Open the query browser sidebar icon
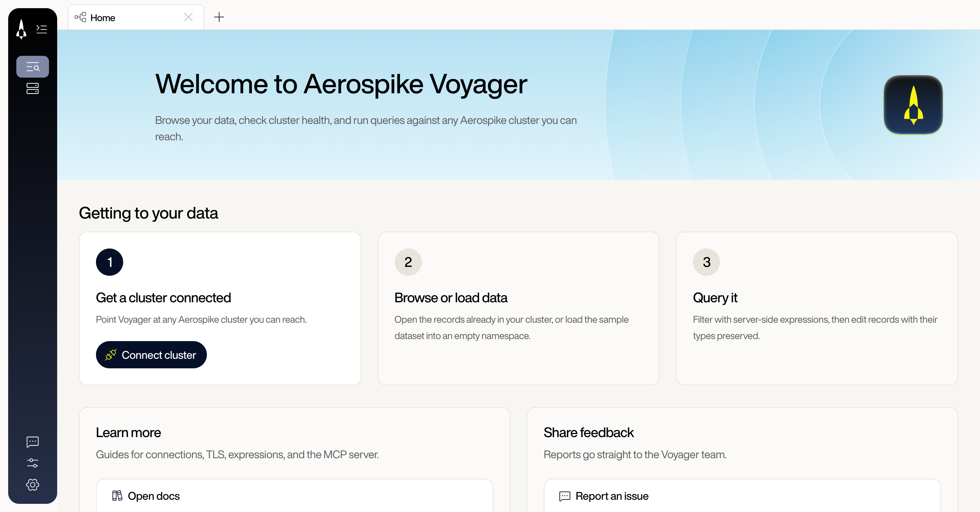980x512 pixels. [x=33, y=67]
